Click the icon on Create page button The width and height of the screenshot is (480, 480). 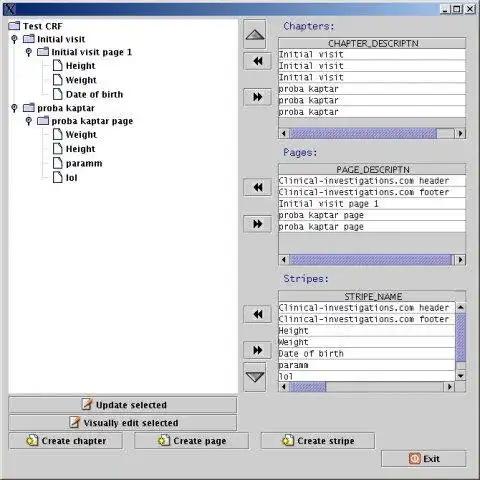click(164, 441)
